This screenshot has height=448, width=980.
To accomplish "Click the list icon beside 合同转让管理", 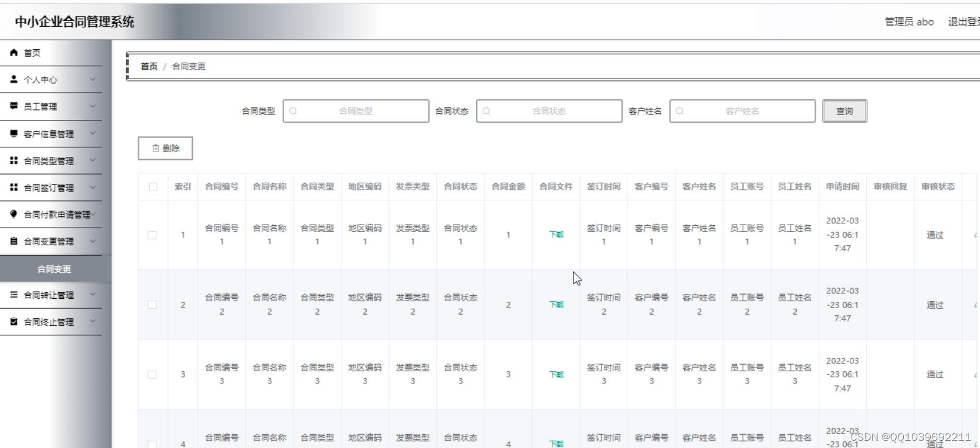I will (14, 295).
